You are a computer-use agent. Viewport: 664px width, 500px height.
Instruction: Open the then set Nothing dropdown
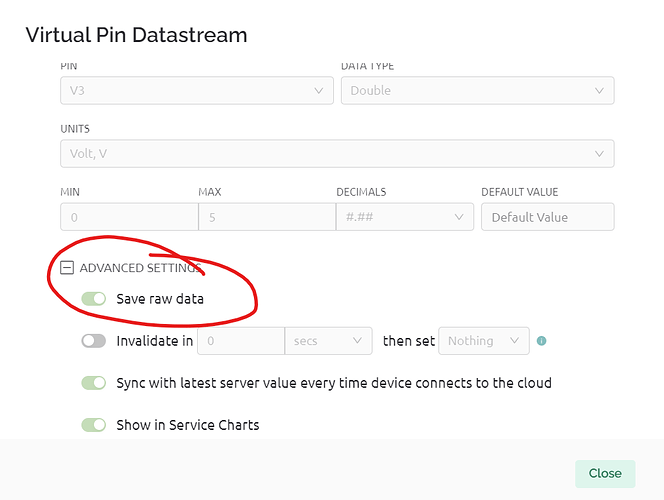click(484, 341)
